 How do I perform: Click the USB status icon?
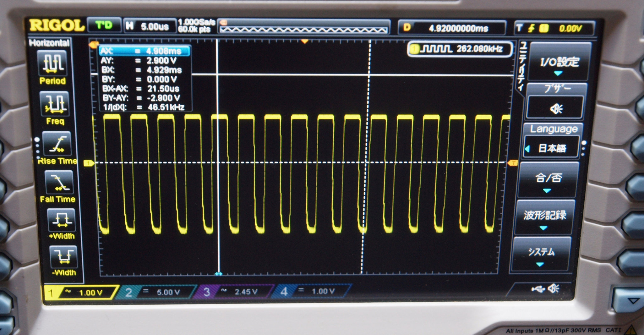(538, 289)
